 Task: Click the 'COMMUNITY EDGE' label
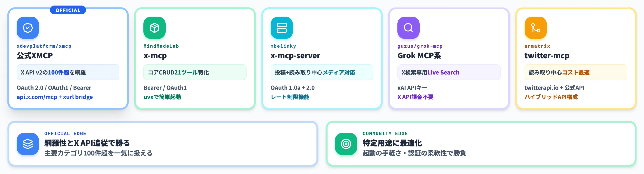click(385, 134)
